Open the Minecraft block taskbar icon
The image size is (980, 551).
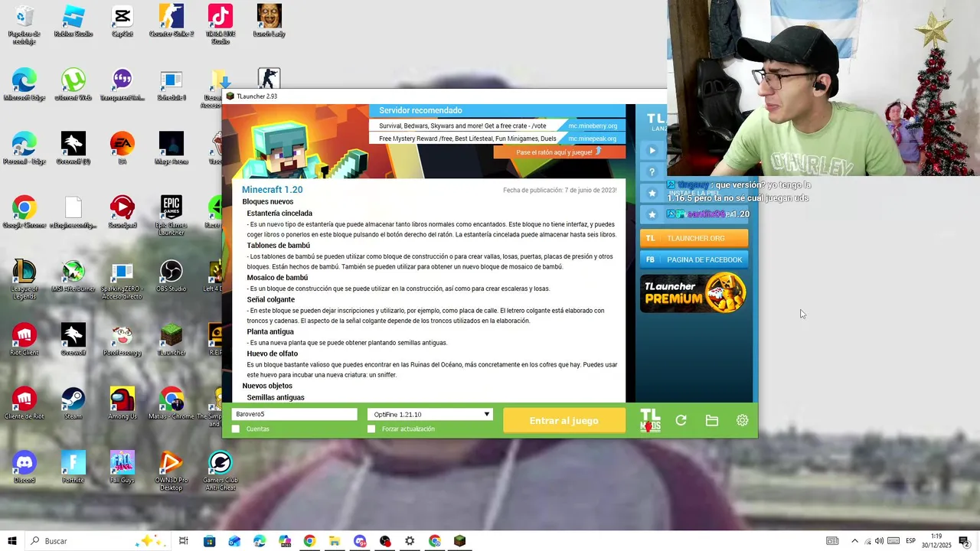(x=459, y=541)
